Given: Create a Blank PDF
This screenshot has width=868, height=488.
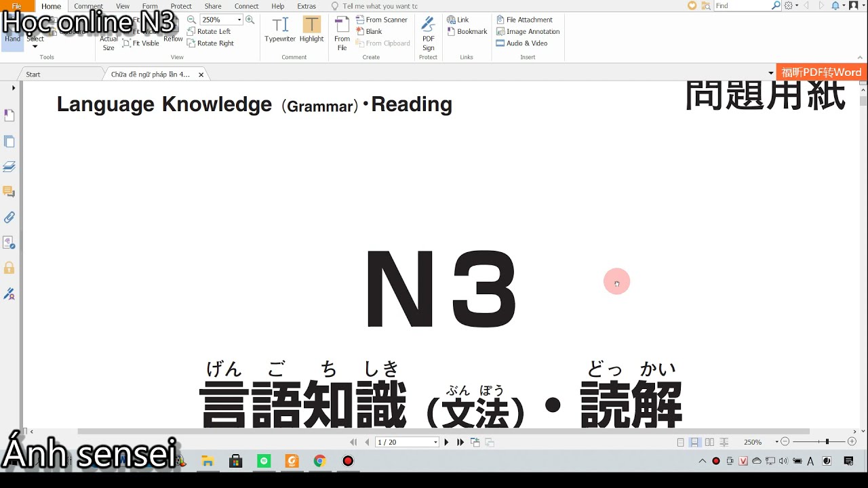Looking at the screenshot, I should point(369,31).
